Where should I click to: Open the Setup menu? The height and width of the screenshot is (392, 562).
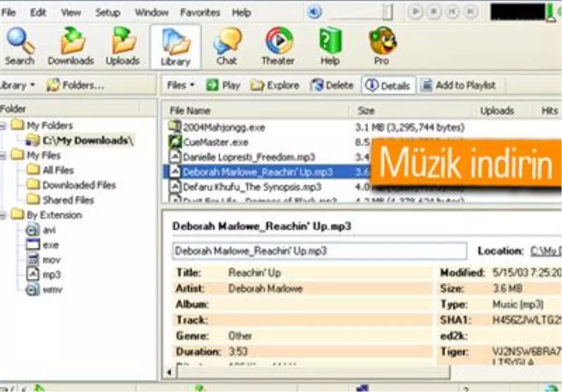(x=108, y=13)
